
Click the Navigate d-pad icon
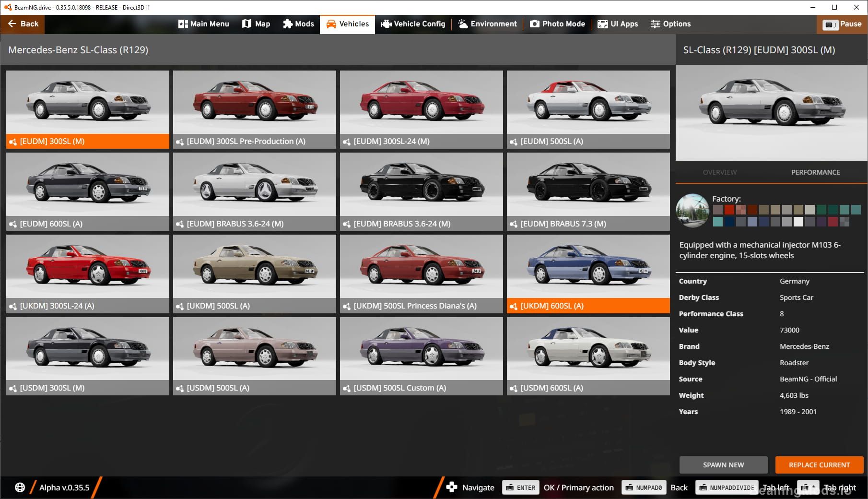pyautogui.click(x=452, y=487)
